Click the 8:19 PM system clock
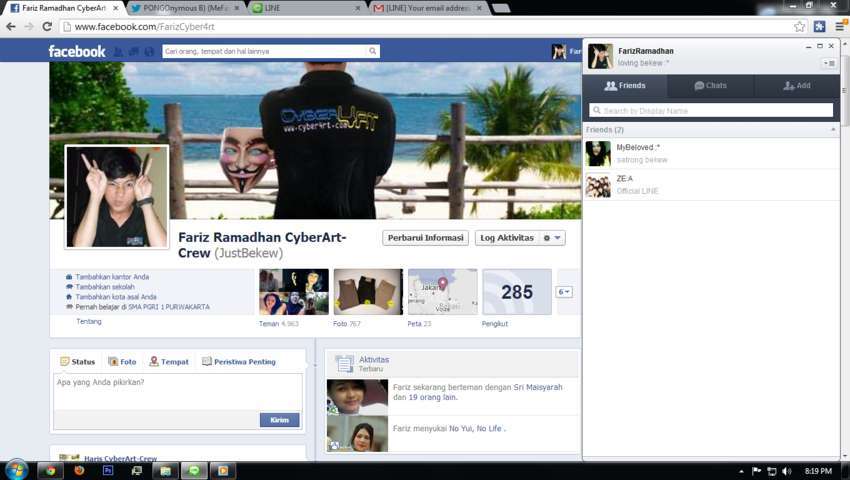This screenshot has width=850, height=480. [819, 471]
